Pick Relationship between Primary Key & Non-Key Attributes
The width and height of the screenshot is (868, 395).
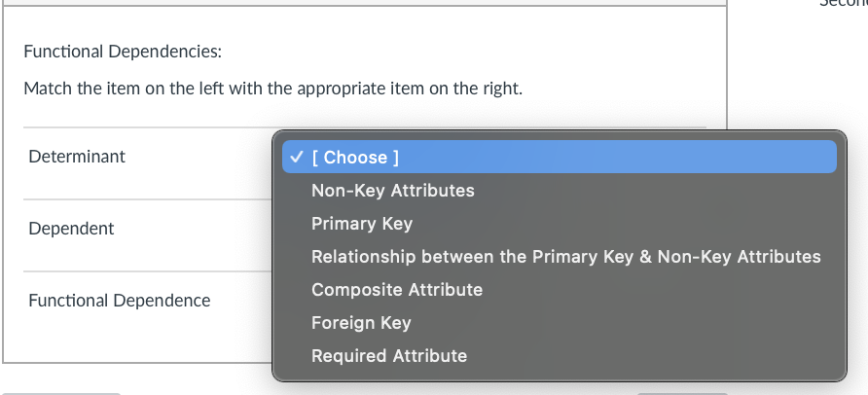(565, 257)
